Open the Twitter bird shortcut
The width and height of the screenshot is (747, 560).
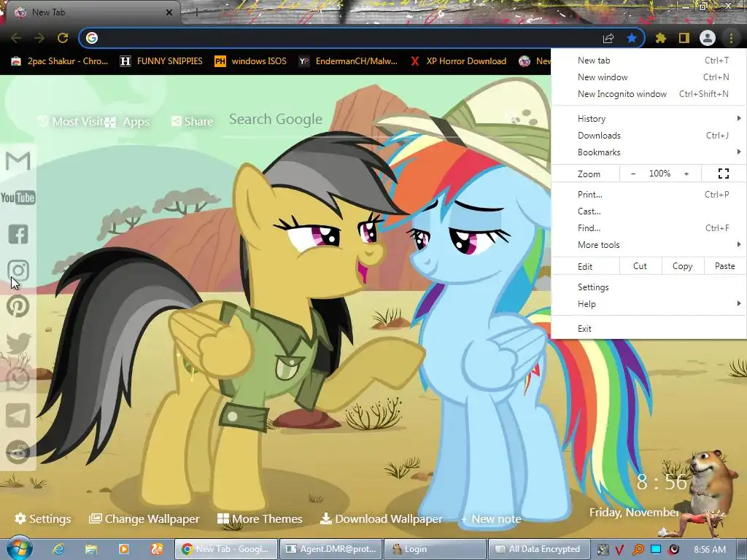[x=18, y=343]
